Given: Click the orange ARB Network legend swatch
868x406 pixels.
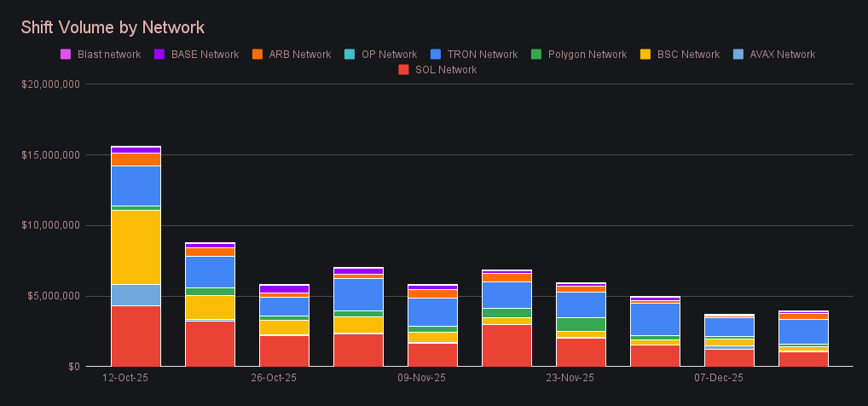Looking at the screenshot, I should (258, 55).
